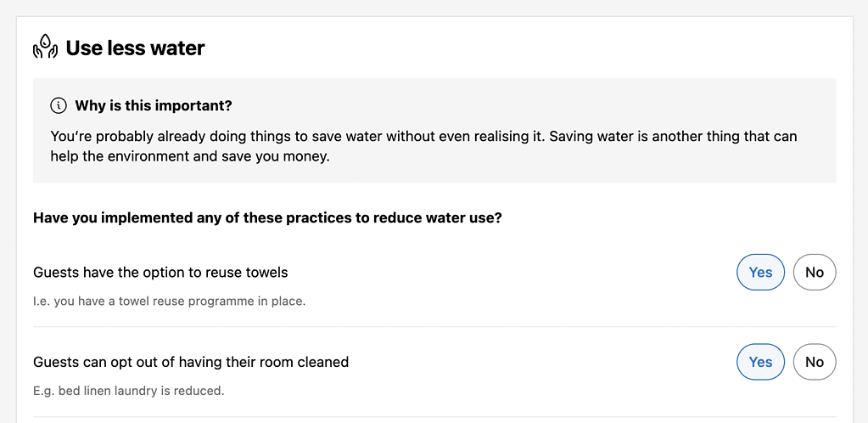The height and width of the screenshot is (423, 868).
Task: Choose No for room cleaning opt-out
Action: click(x=815, y=362)
